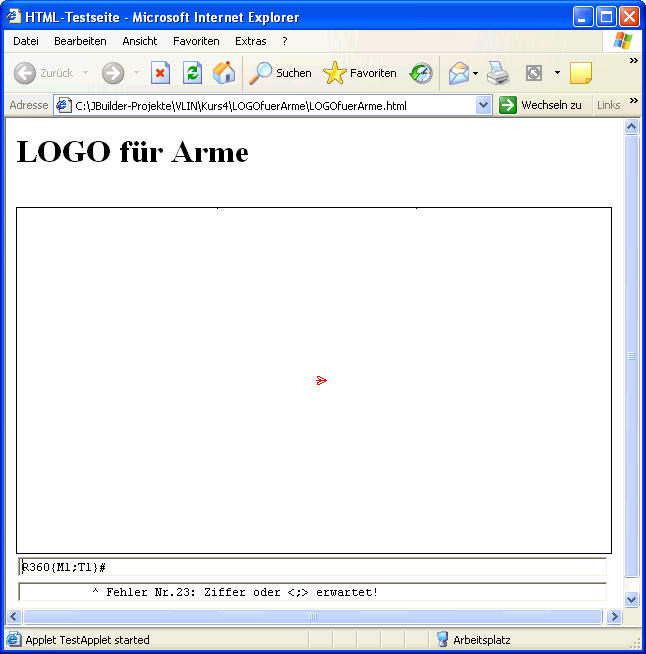Open the Datei menu
This screenshot has height=654, width=646.
point(26,41)
